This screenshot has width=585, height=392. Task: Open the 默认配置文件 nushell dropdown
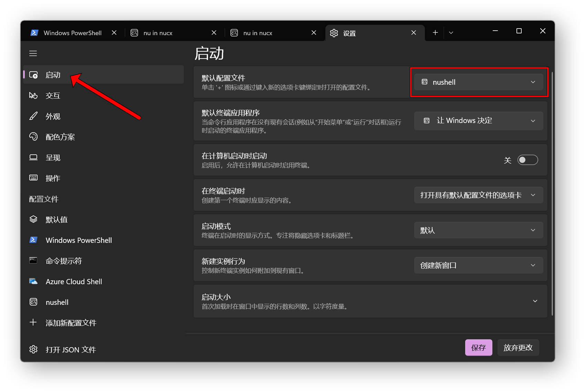(479, 82)
